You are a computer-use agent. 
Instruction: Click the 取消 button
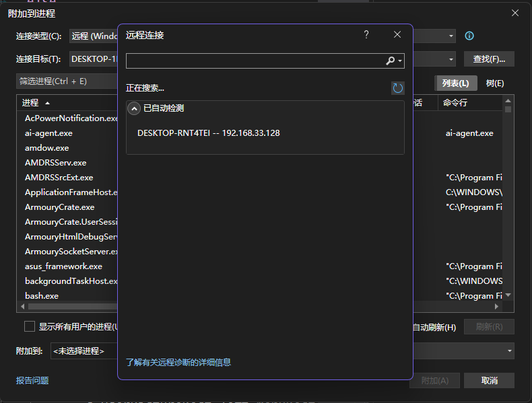(x=489, y=380)
